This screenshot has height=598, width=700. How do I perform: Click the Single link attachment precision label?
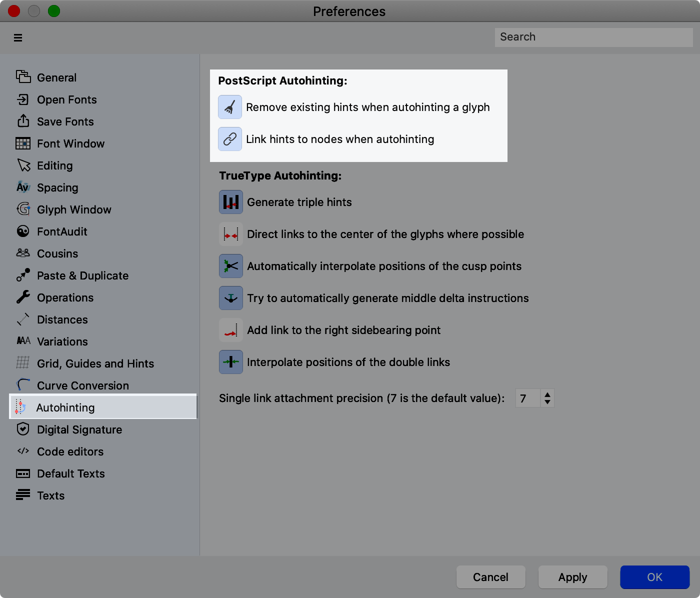(362, 398)
